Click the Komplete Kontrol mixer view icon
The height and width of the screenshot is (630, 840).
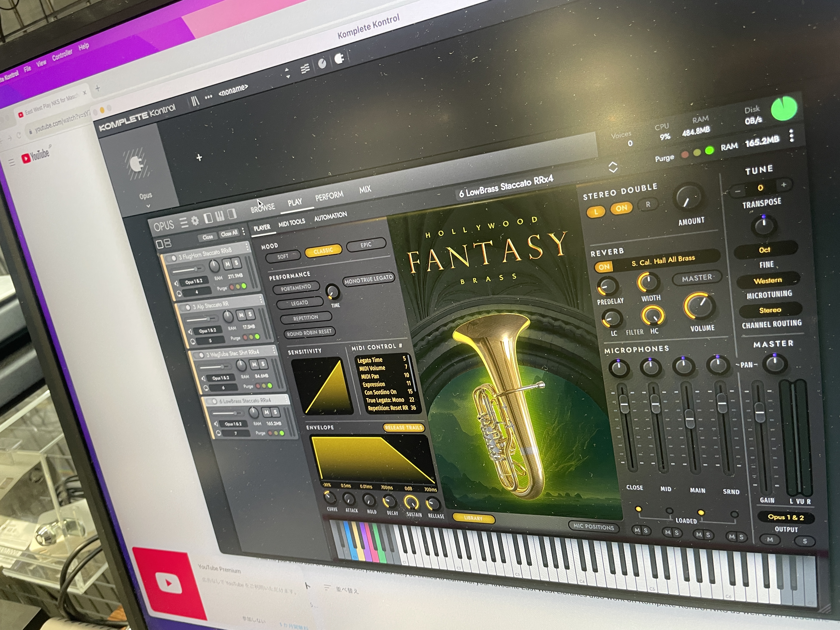coord(305,69)
